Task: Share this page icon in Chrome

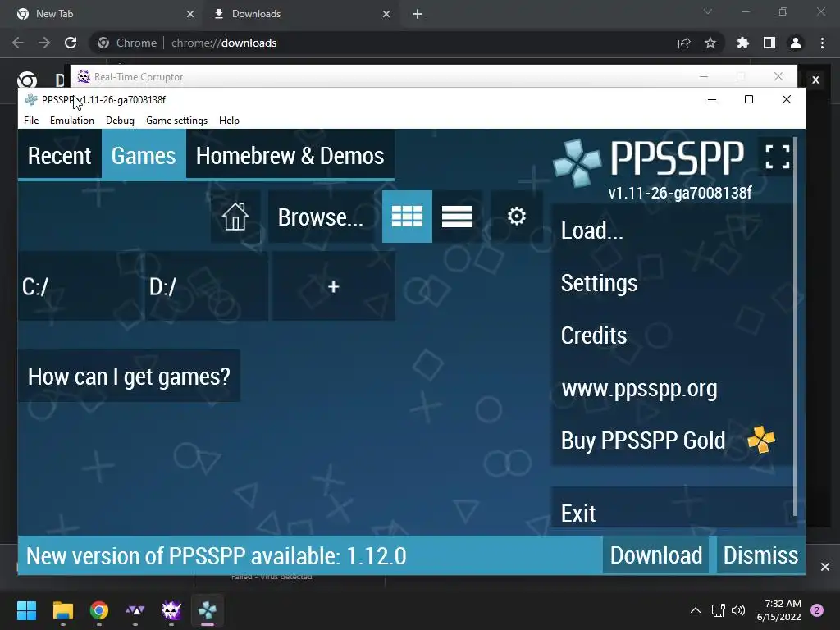Action: point(684,43)
